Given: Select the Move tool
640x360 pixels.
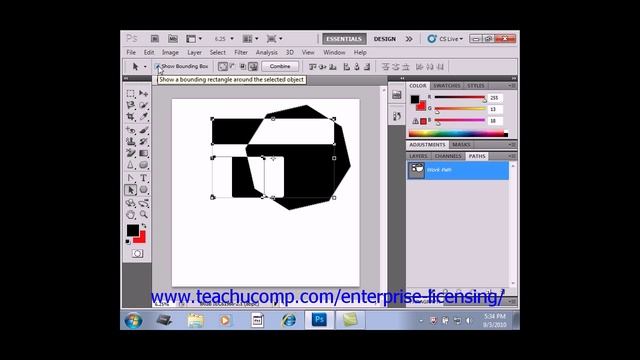Looking at the screenshot, I should [143, 93].
